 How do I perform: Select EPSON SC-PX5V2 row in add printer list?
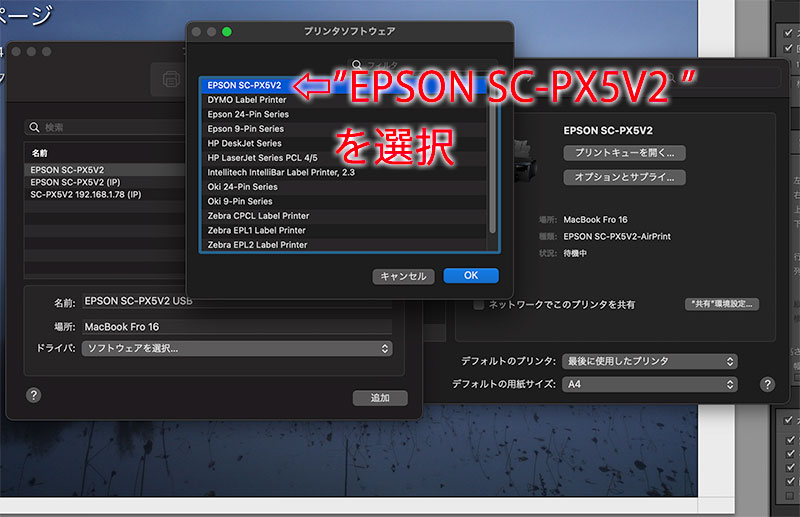click(105, 170)
